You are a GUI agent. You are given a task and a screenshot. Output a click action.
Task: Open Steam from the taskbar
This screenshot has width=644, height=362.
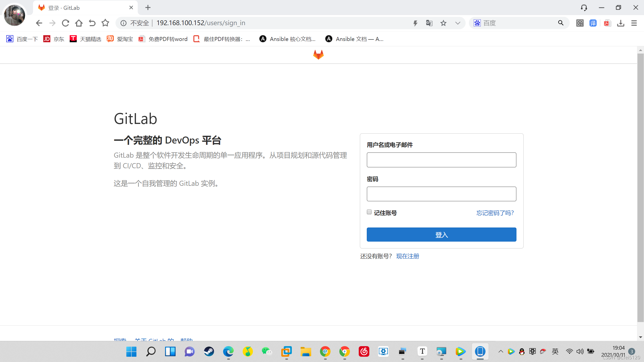[x=209, y=351]
